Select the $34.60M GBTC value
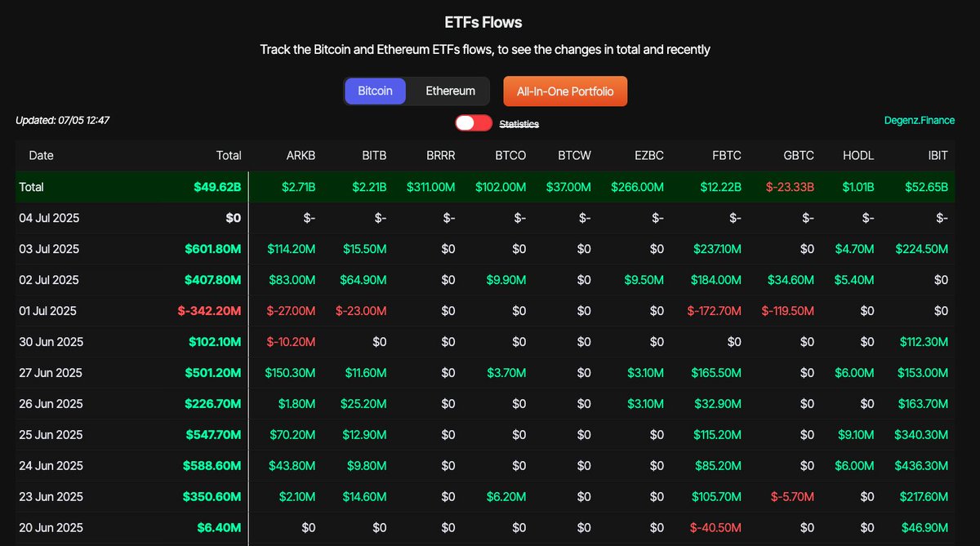 (x=791, y=280)
